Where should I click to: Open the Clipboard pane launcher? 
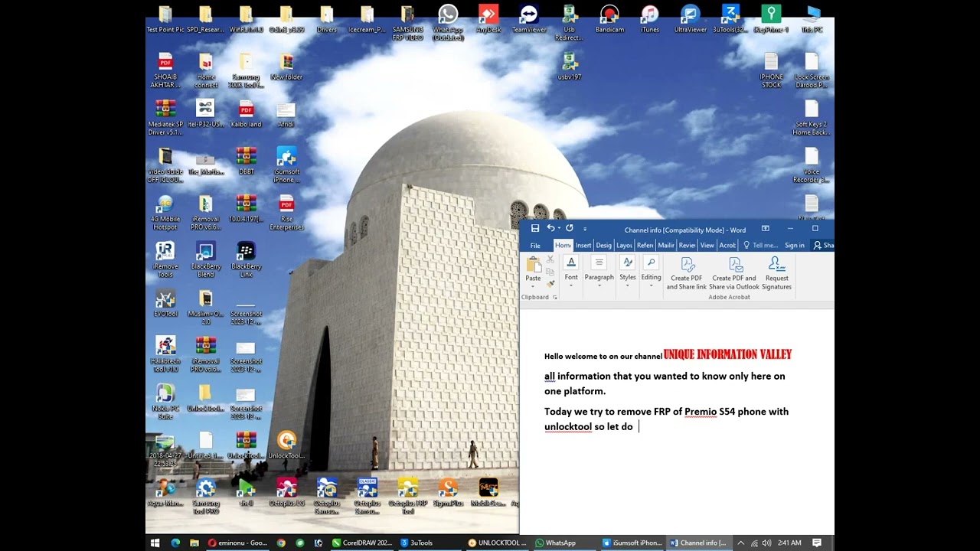click(x=554, y=298)
